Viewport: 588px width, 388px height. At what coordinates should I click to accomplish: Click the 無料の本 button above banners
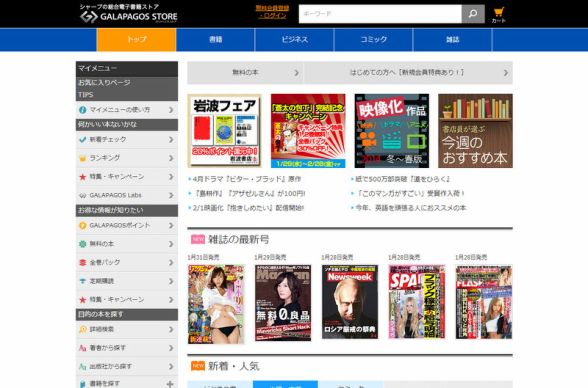click(246, 72)
